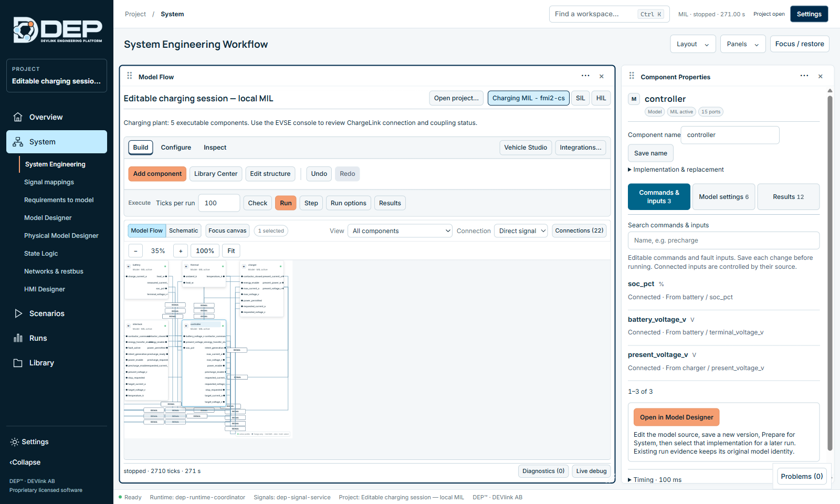Image resolution: width=840 pixels, height=504 pixels.
Task: Click the DEP logo in sidebar
Action: point(57,30)
